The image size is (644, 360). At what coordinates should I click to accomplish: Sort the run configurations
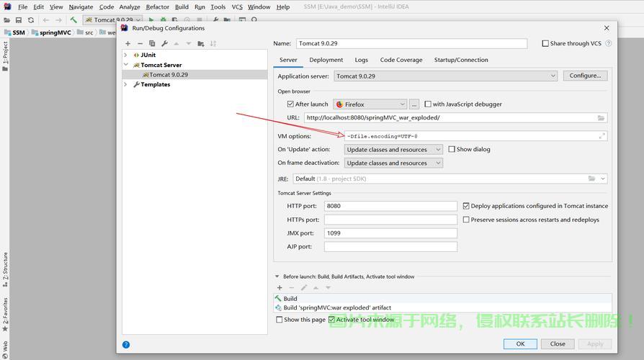[213, 43]
